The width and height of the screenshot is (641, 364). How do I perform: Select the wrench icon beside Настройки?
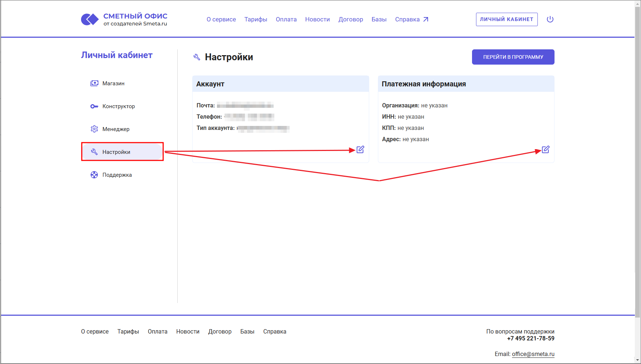(x=93, y=151)
